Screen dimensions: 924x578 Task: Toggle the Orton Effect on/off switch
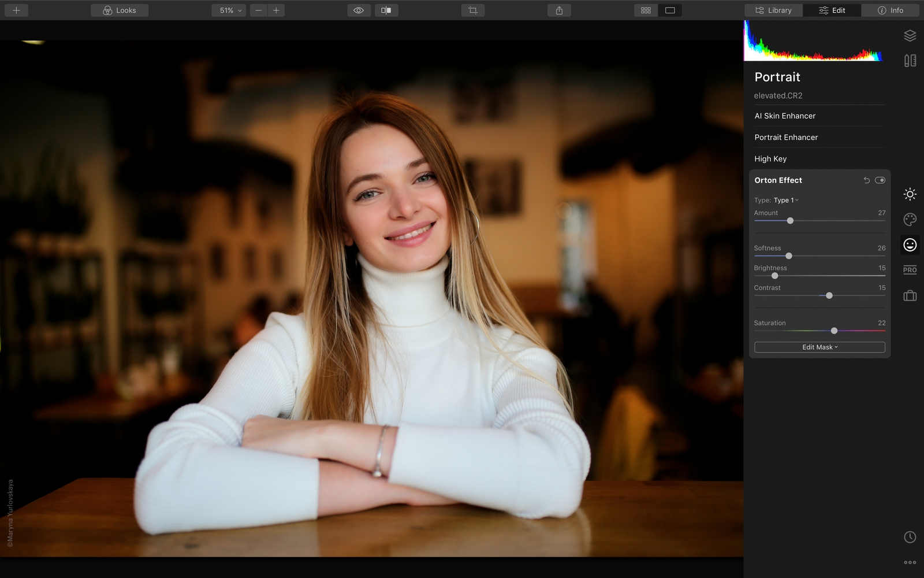click(x=880, y=180)
